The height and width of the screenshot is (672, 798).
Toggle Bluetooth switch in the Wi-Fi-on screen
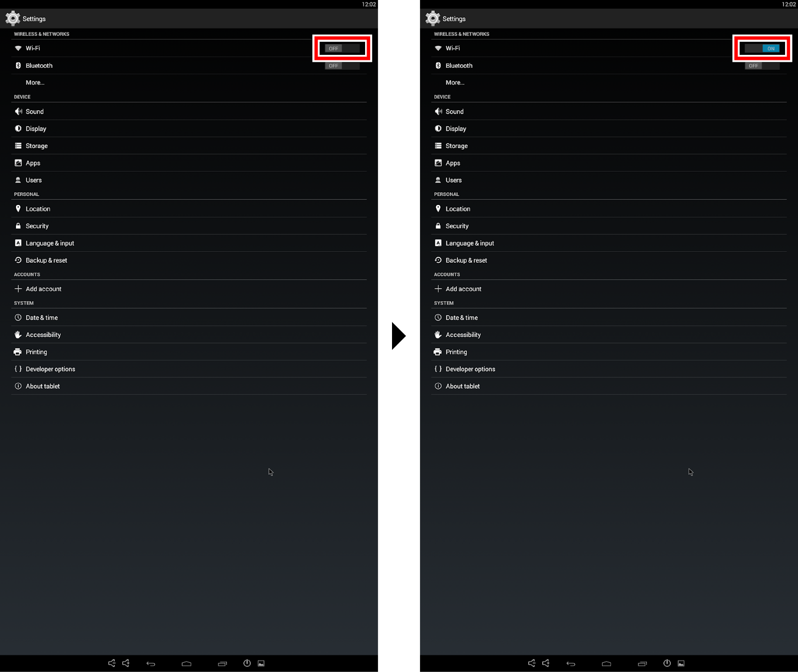(762, 66)
